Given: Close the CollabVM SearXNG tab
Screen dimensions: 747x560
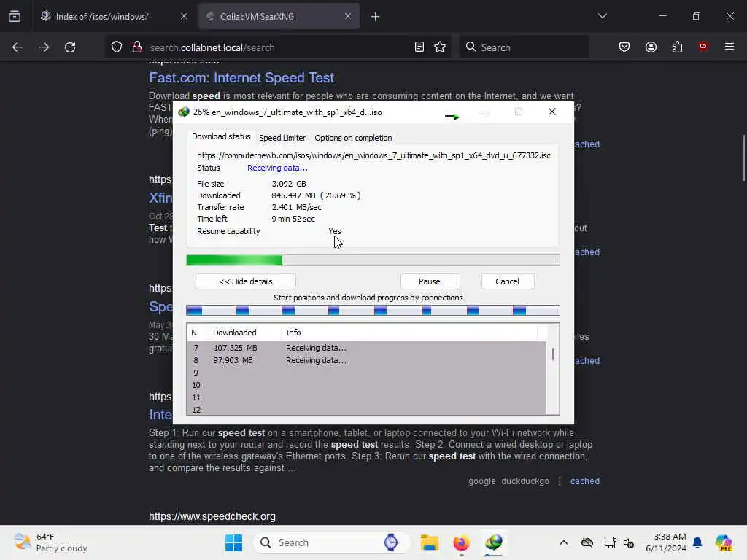Looking at the screenshot, I should point(348,16).
